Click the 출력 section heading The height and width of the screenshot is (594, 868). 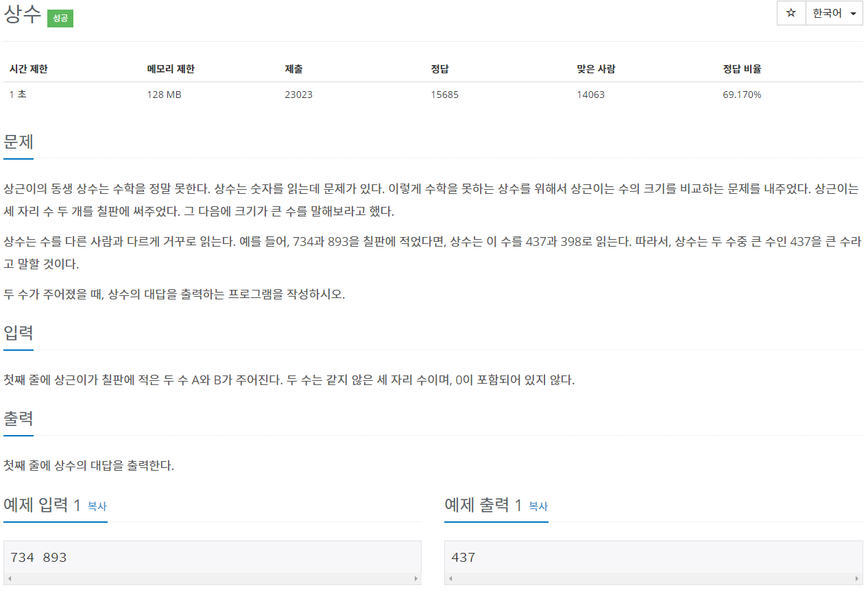pos(19,418)
